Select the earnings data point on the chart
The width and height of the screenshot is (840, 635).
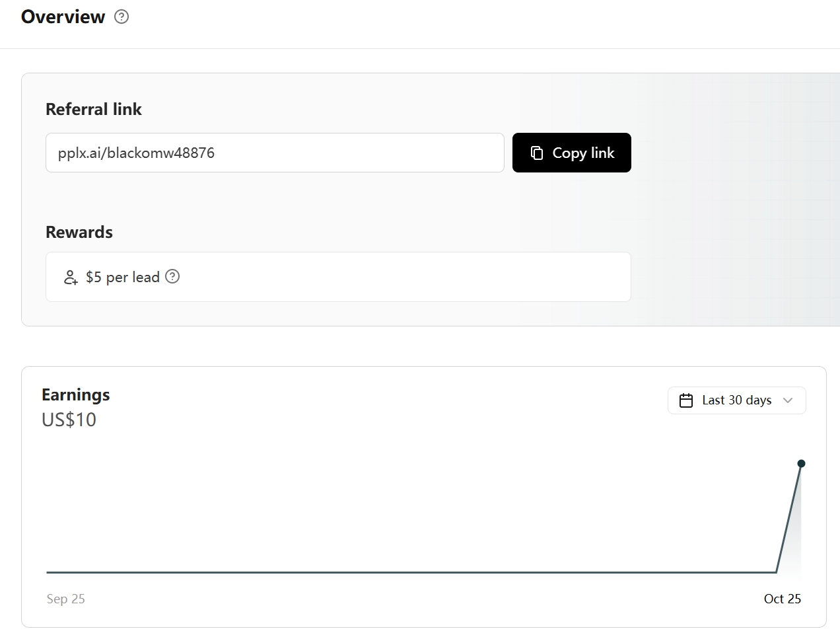click(801, 463)
